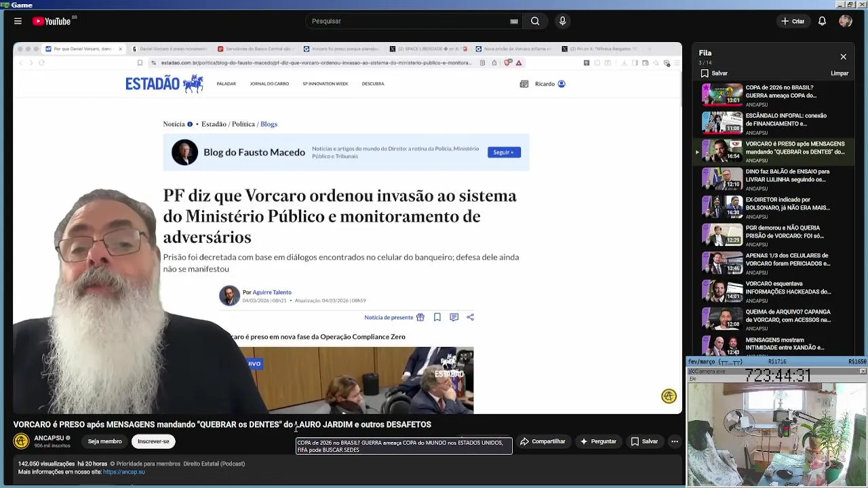Select queue item DINO faz BALÃO de ENSAIO

pos(774,179)
